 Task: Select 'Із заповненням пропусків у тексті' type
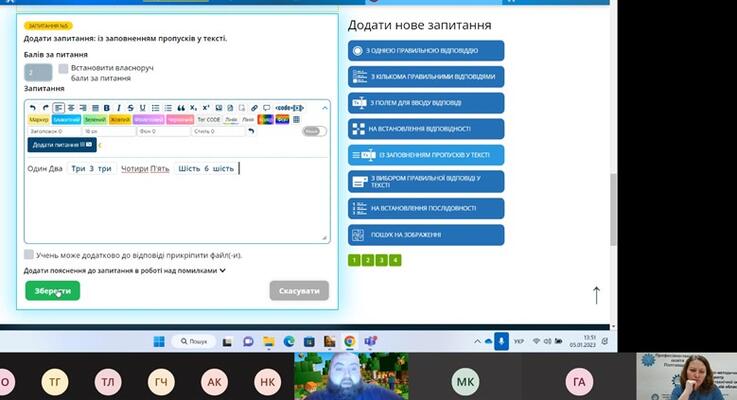click(x=426, y=155)
